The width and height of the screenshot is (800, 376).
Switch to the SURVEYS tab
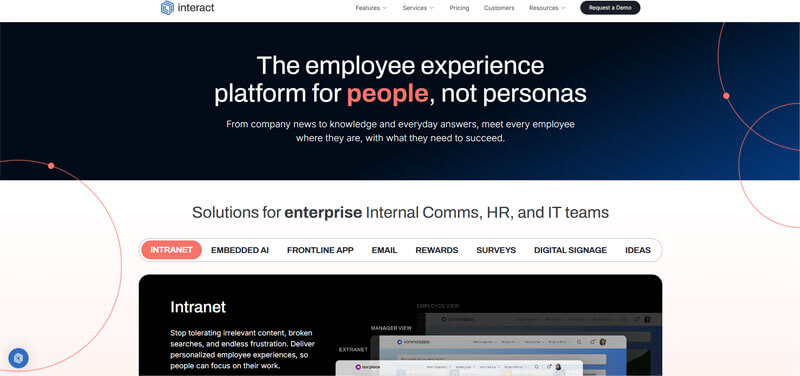(496, 250)
